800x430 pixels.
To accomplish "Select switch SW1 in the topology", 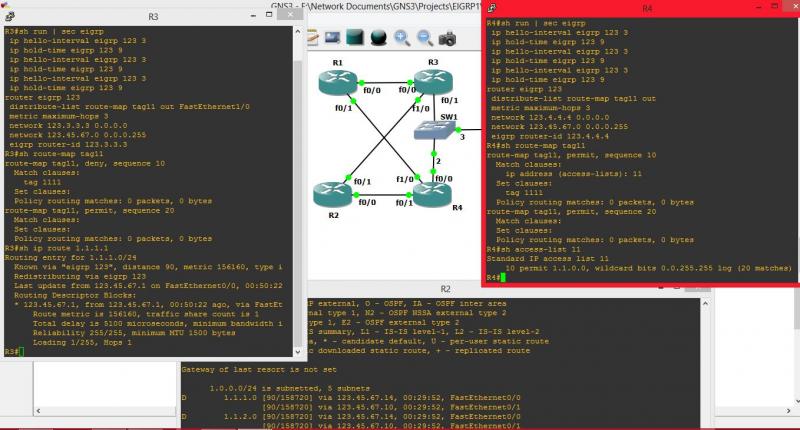I will 434,130.
